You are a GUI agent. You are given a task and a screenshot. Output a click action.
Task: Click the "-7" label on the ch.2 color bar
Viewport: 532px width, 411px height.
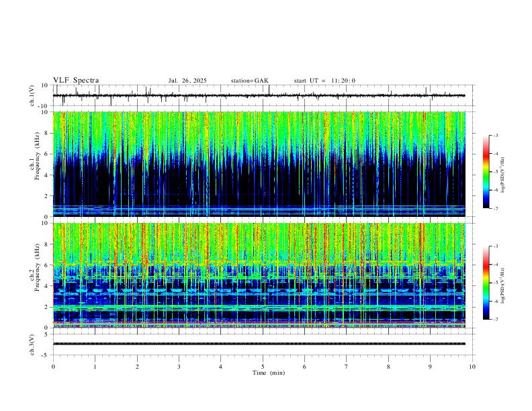click(x=496, y=319)
